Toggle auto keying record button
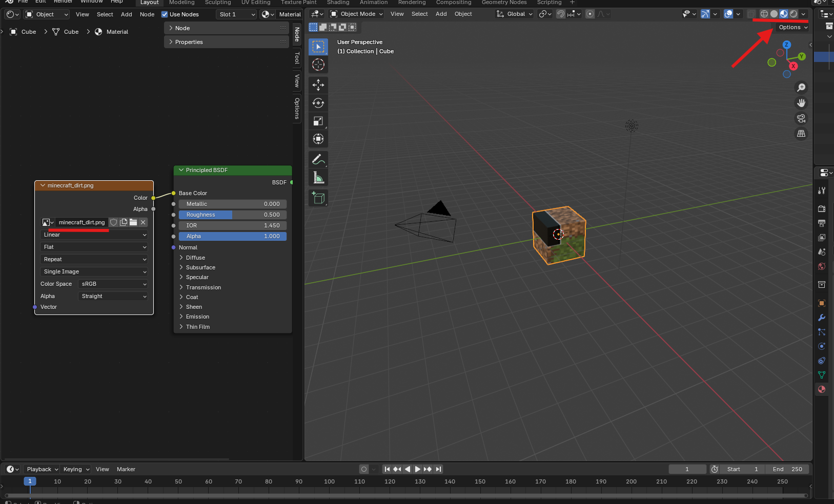The image size is (834, 504). (363, 469)
